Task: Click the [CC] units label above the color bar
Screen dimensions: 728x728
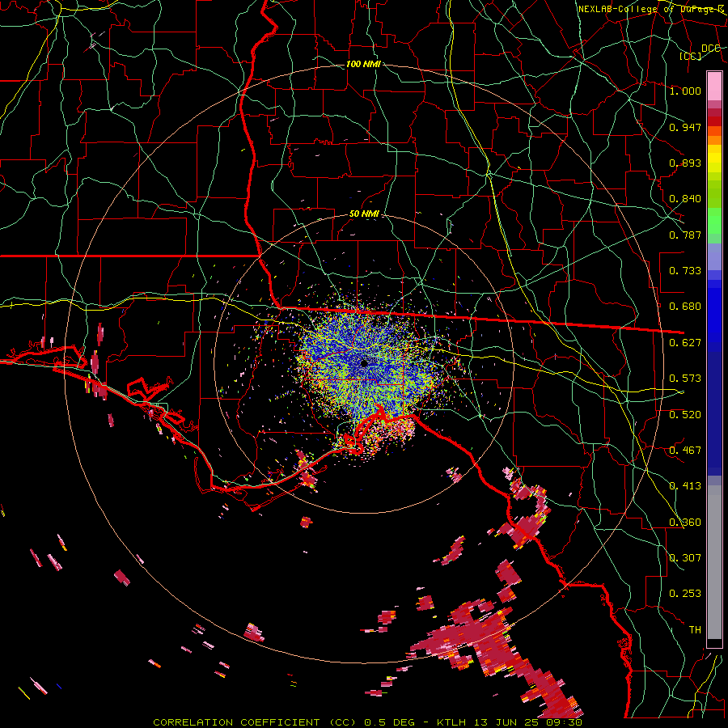Action: [x=691, y=56]
